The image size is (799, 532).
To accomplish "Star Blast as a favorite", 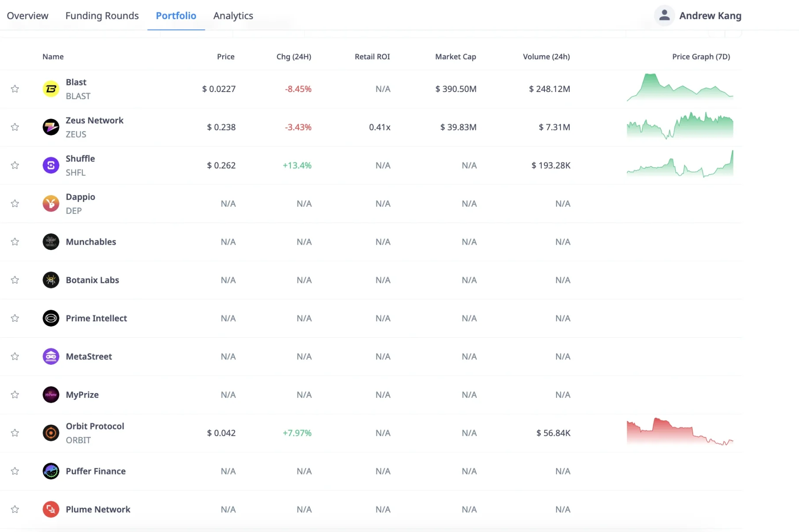I will (x=15, y=89).
